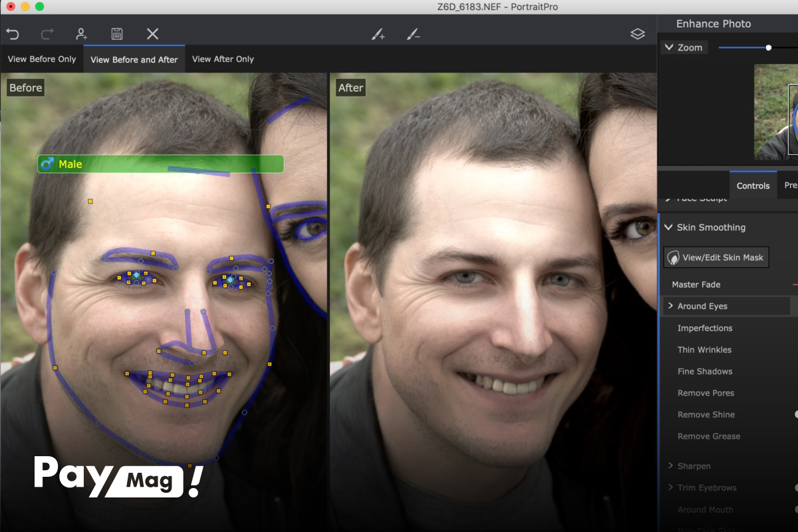Click the navigator thumbnail in the Zoom panel
This screenshot has width=798, height=532.
[778, 112]
